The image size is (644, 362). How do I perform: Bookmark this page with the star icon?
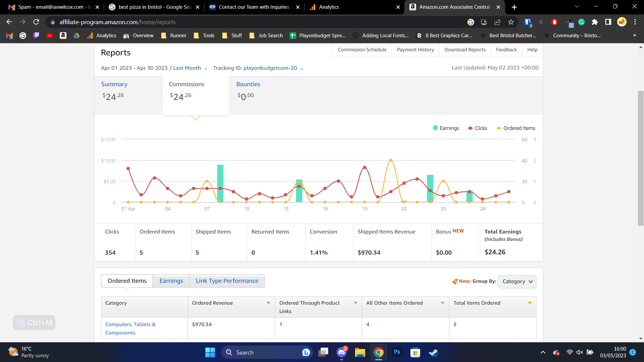coord(511,22)
